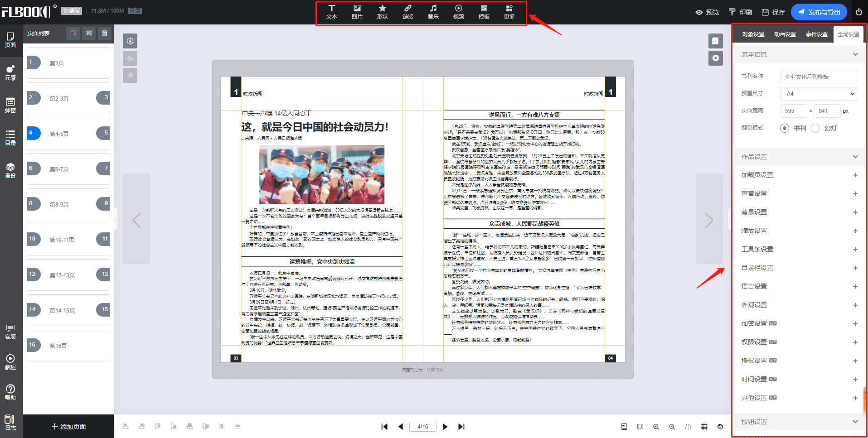Image resolution: width=868 pixels, height=438 pixels.
Task: Expand 加载页设置 options
Action: [855, 175]
